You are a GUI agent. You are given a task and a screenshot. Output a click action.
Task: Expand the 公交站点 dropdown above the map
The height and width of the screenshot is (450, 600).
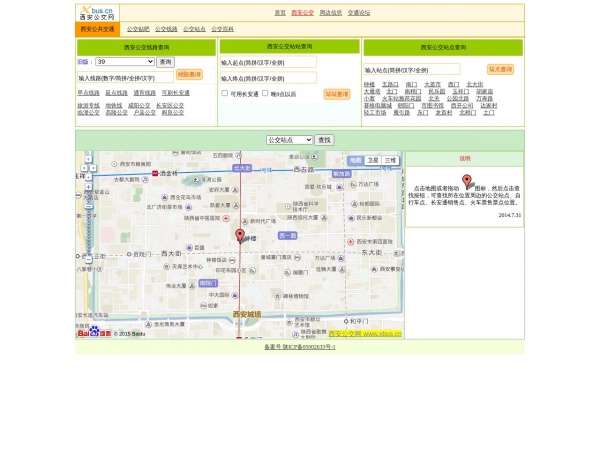point(289,140)
